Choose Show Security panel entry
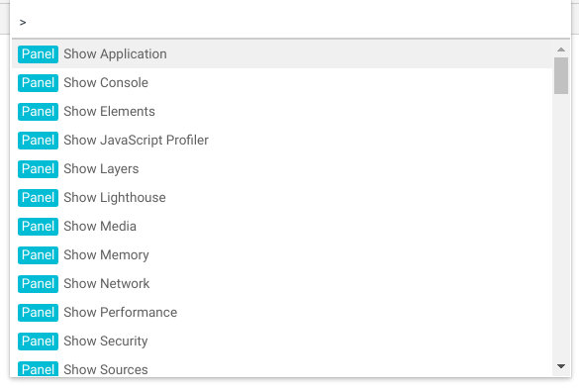 [x=282, y=341]
